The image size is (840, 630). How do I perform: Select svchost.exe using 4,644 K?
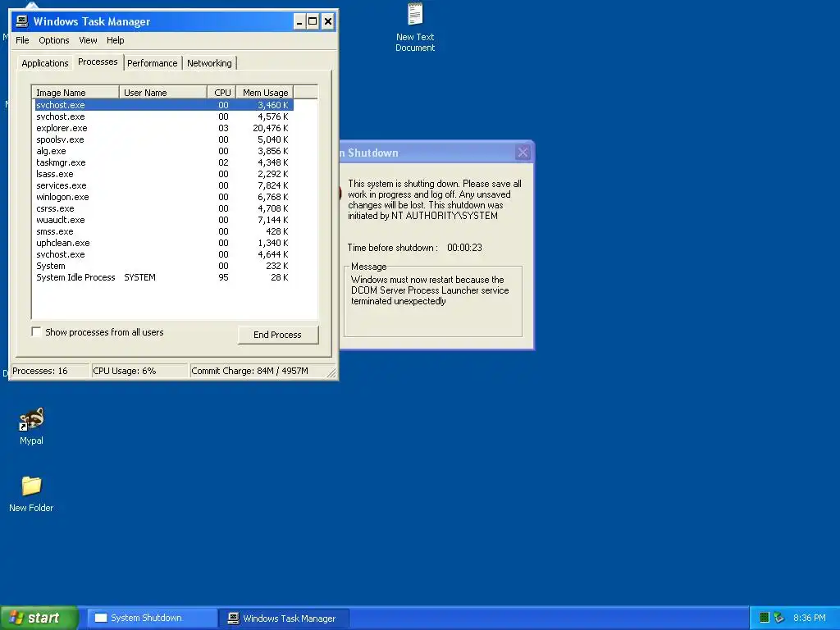(x=163, y=254)
